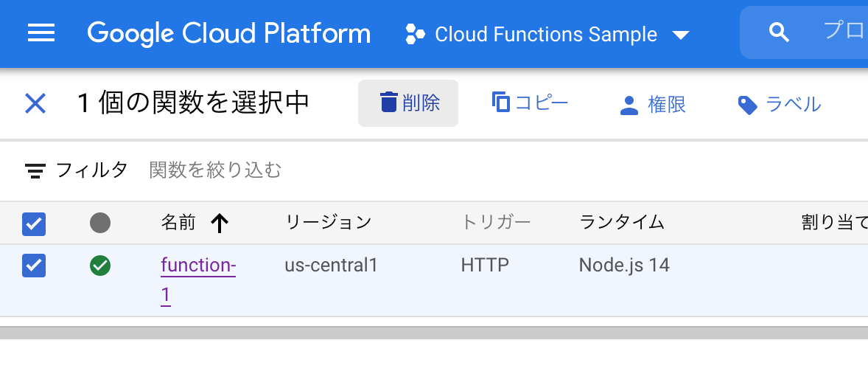Click the HTTP trigger cell
The height and width of the screenshot is (388, 868).
point(485,266)
